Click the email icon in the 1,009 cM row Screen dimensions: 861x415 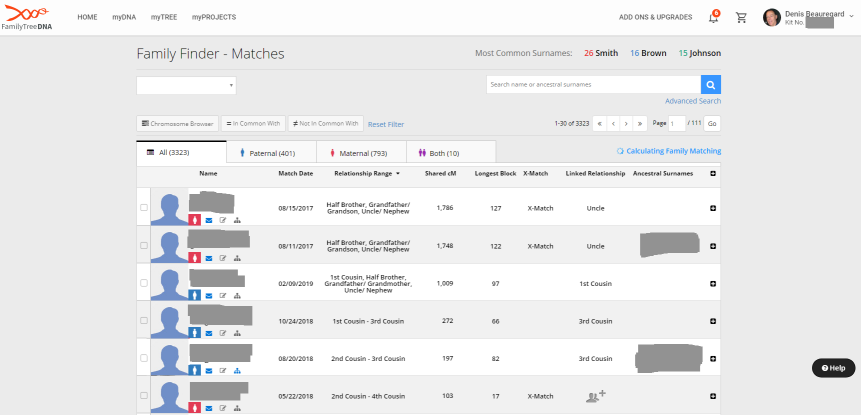(209, 295)
